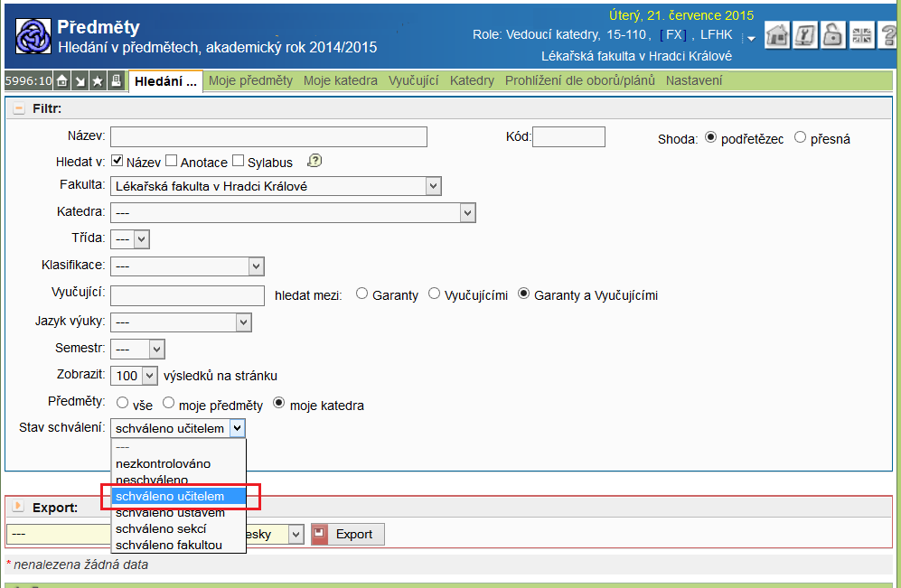901x588 pixels.
Task: Choose the Garanty radio button
Action: click(x=362, y=294)
